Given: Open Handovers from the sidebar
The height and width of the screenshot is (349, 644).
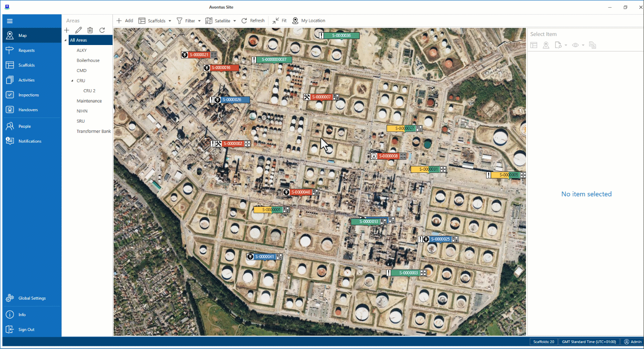Looking at the screenshot, I should pos(28,110).
